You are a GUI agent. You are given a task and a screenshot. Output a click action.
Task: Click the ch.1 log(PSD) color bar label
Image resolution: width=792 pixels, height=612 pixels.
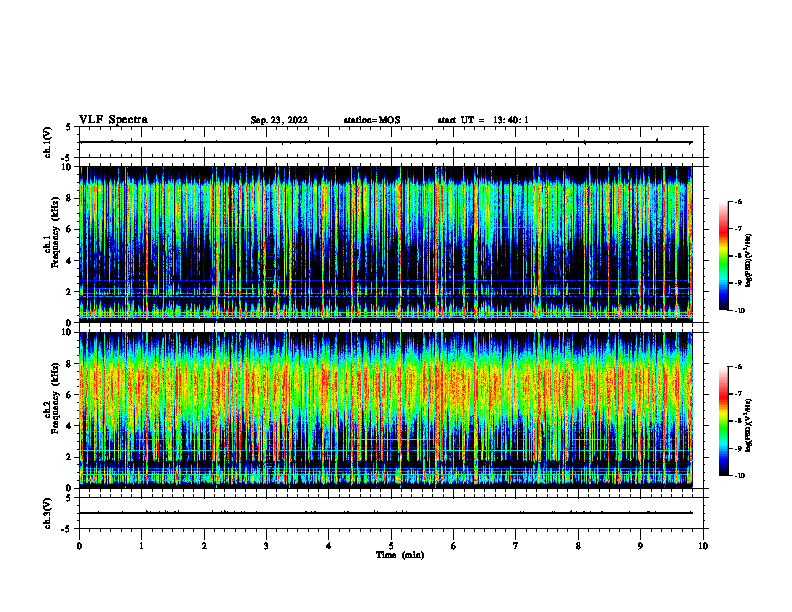(749, 261)
